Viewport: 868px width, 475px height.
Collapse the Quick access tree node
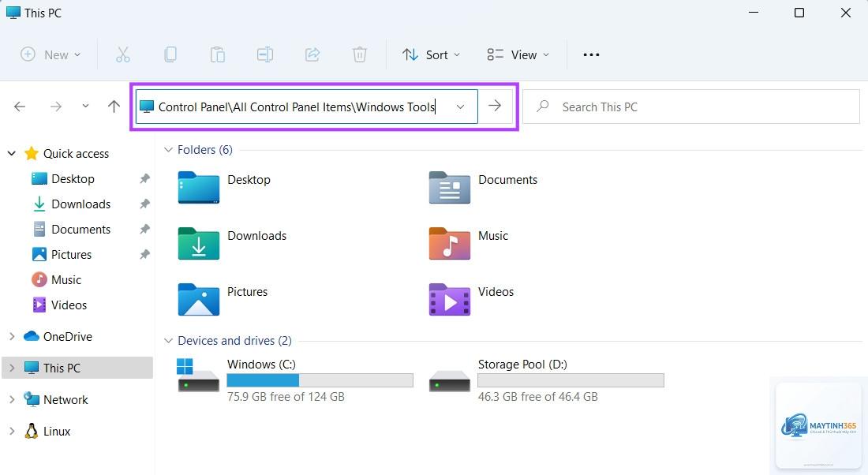12,153
